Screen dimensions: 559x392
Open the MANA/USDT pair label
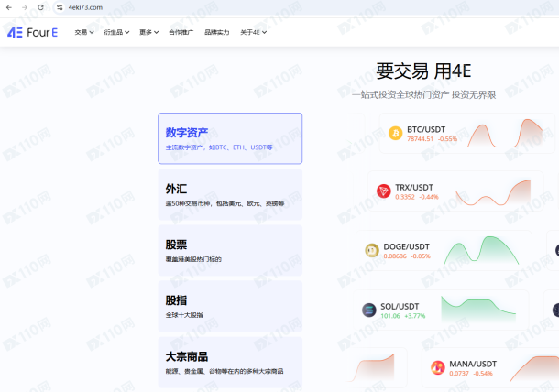pos(473,364)
